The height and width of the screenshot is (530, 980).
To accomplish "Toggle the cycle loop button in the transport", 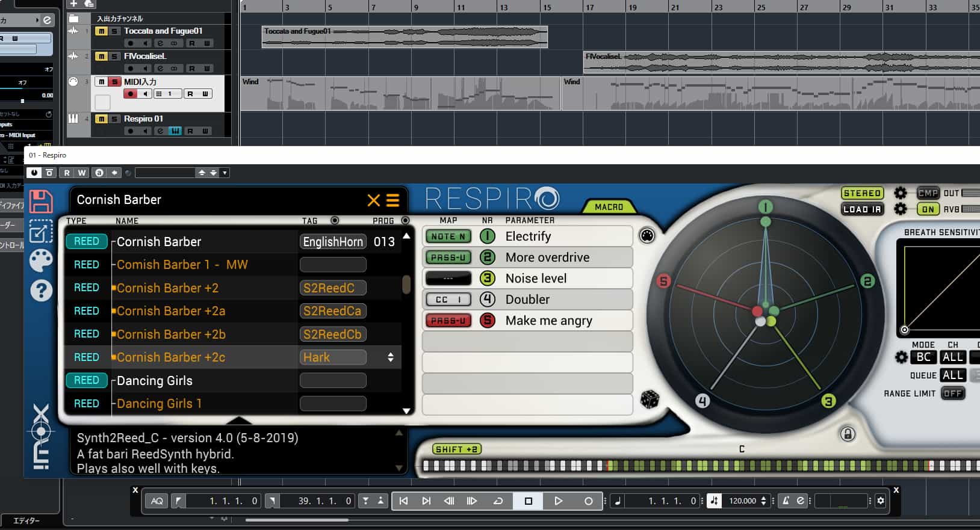I will 498,501.
